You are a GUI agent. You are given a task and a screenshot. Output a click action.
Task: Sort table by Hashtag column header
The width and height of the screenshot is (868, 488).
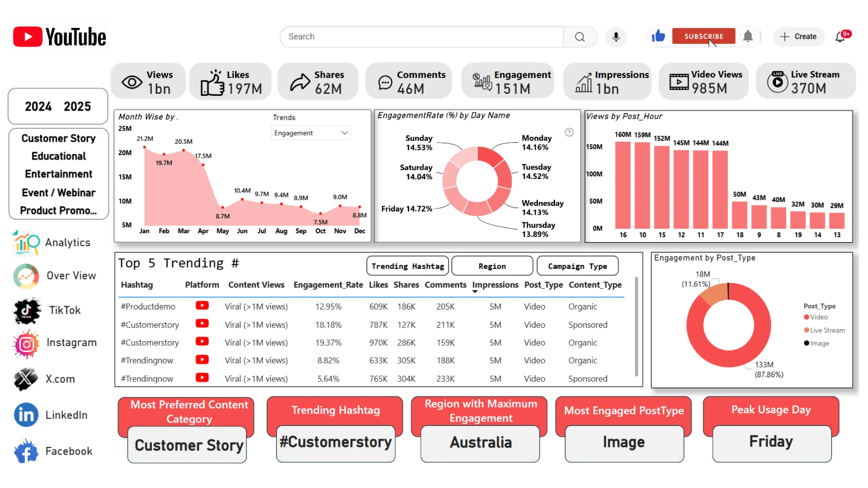(137, 285)
